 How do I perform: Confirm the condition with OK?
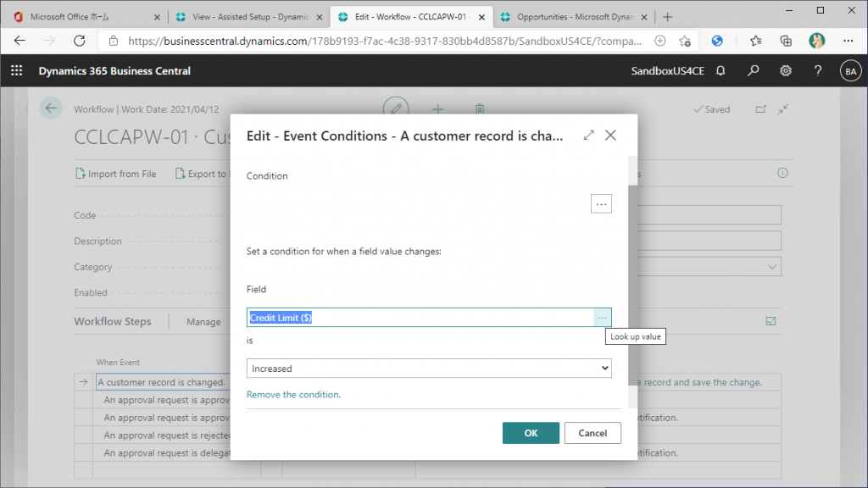531,433
